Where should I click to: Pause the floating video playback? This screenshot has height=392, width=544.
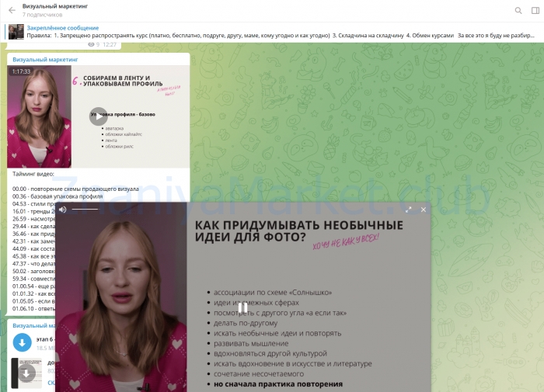pos(242,307)
